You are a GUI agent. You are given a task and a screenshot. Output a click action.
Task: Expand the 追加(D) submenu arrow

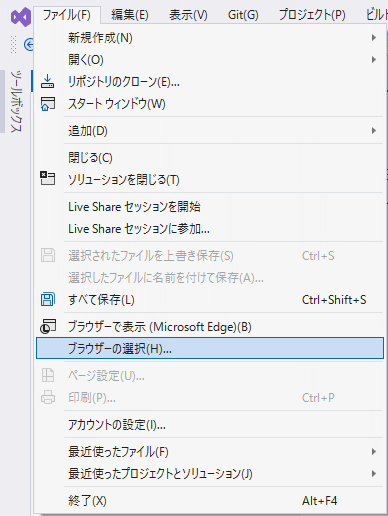(374, 131)
